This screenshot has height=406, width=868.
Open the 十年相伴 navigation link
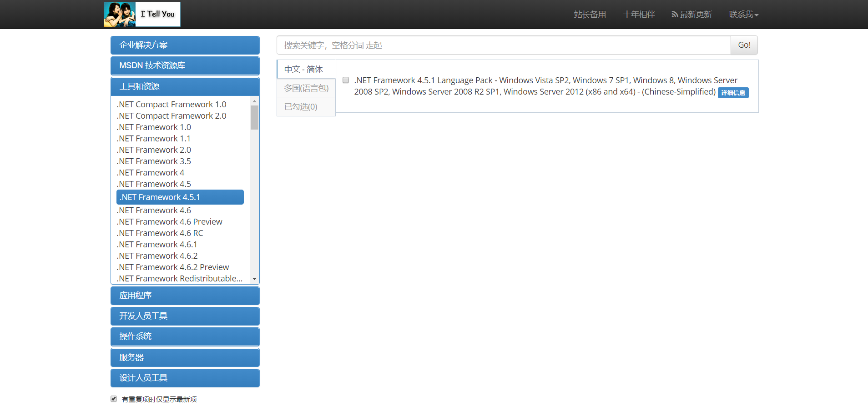[639, 15]
